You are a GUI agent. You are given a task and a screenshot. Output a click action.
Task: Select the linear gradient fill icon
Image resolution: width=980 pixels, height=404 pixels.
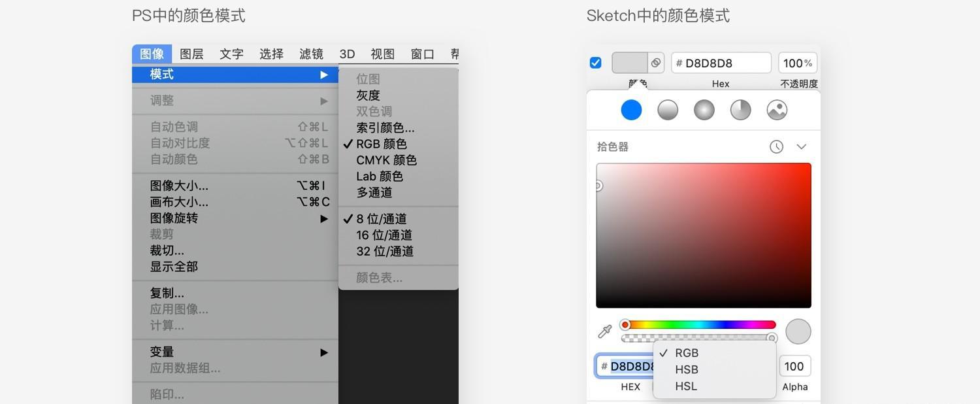[668, 110]
